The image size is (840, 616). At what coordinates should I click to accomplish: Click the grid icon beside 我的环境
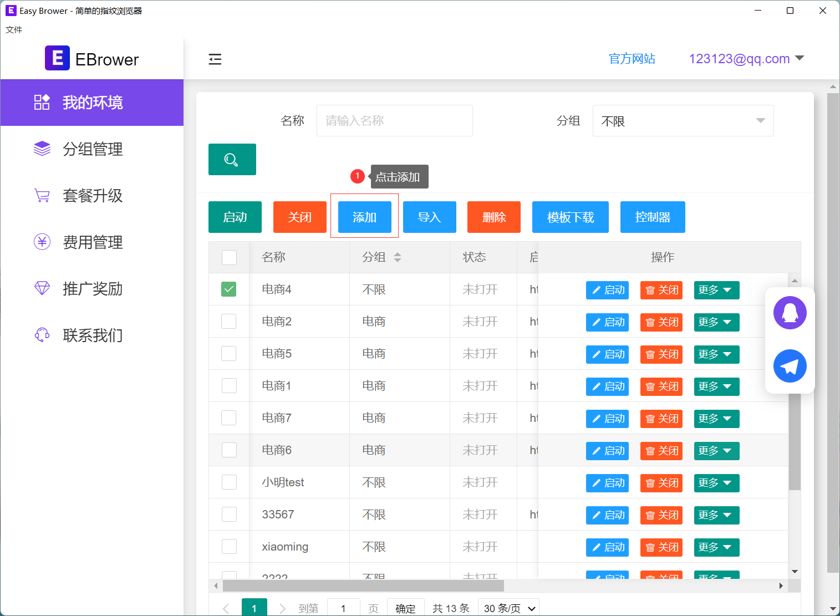click(x=42, y=102)
